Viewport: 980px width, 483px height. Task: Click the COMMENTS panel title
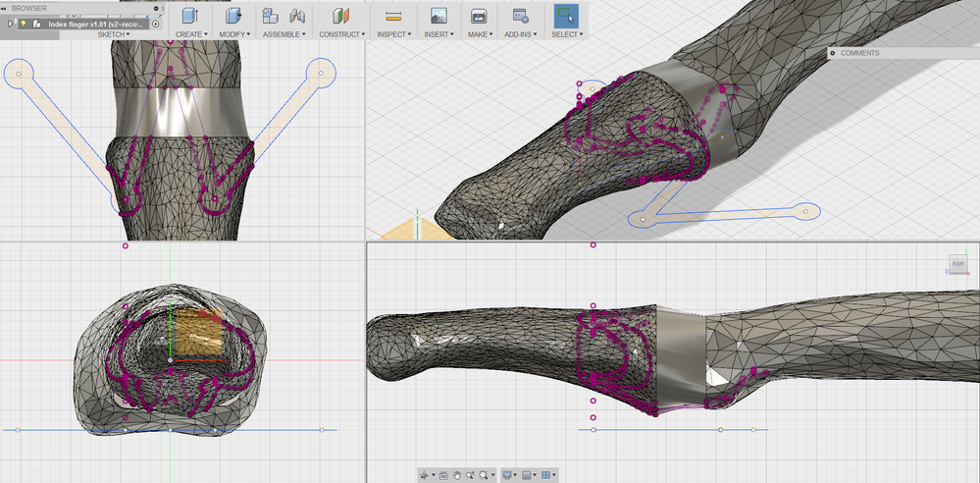(x=859, y=53)
